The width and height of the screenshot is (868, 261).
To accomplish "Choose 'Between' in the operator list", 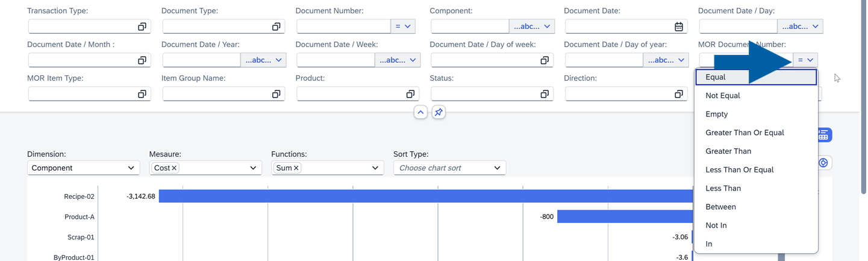I will click(720, 207).
